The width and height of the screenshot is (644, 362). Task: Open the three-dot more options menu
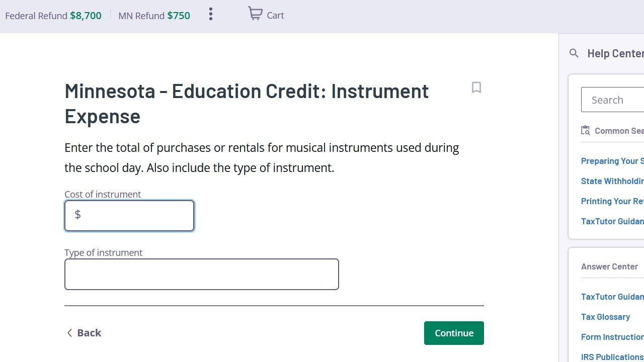coord(211,14)
